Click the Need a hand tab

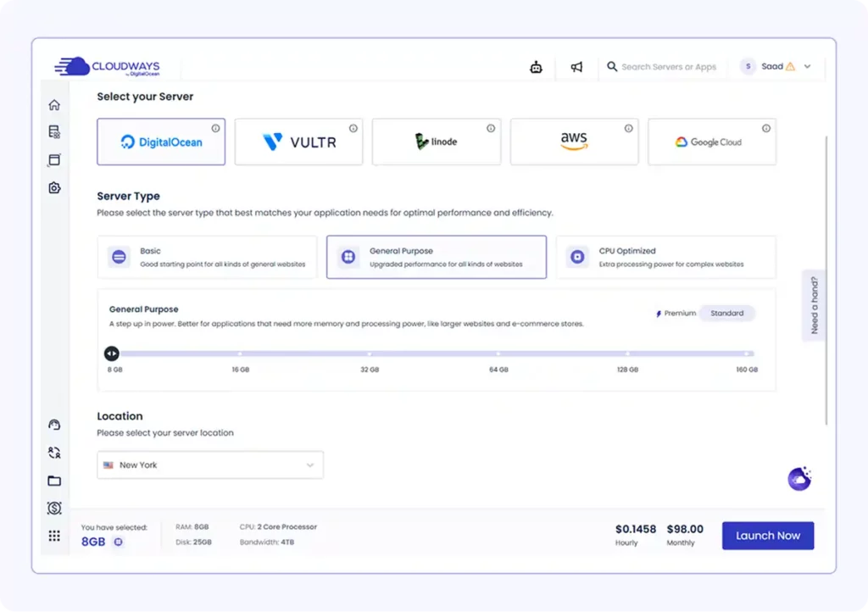pyautogui.click(x=813, y=305)
